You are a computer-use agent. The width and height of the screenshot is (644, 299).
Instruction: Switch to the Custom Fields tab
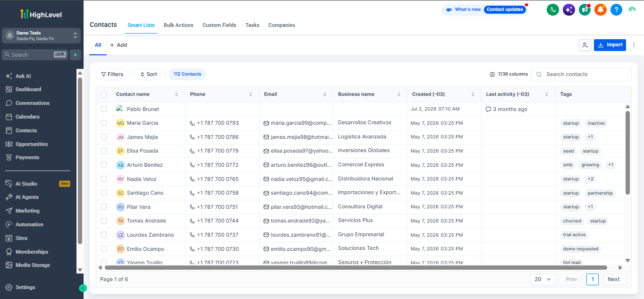pos(220,25)
